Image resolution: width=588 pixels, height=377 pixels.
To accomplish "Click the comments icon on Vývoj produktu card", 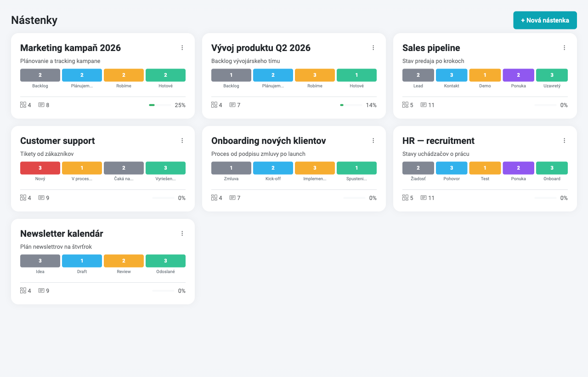I will tap(232, 105).
